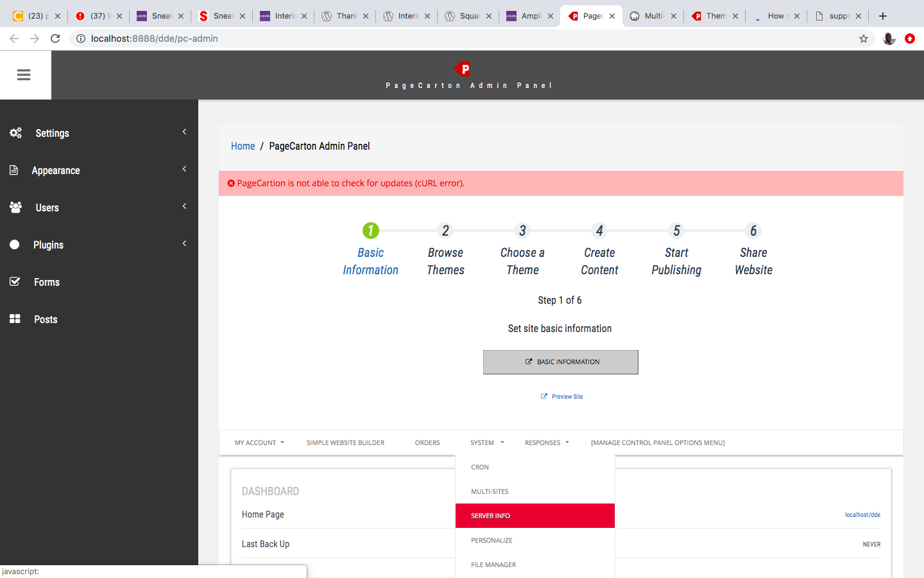Open browser profile avatar

pos(889,39)
